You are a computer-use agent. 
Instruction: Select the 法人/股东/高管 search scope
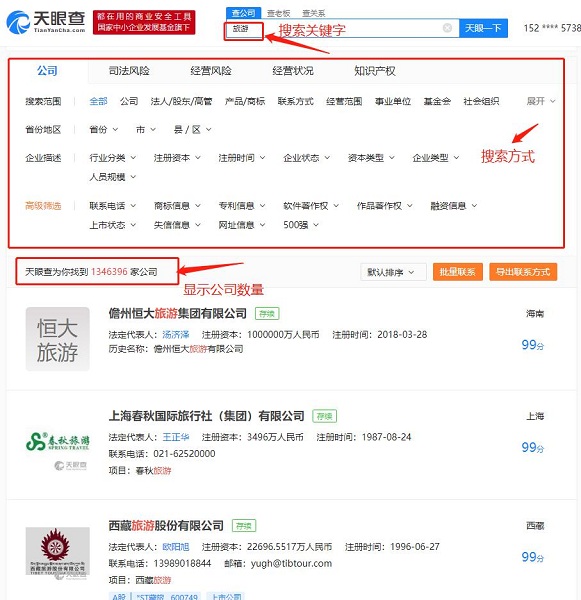[x=181, y=101]
